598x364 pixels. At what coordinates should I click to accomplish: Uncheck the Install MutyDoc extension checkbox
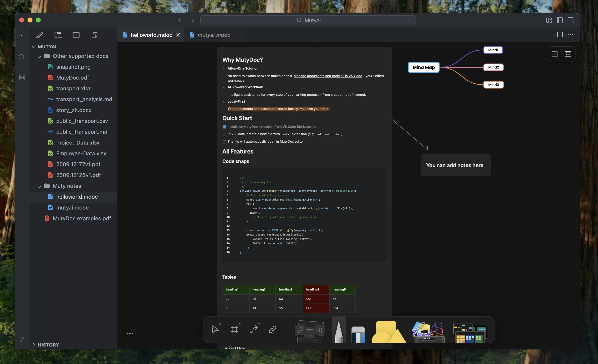pos(224,127)
